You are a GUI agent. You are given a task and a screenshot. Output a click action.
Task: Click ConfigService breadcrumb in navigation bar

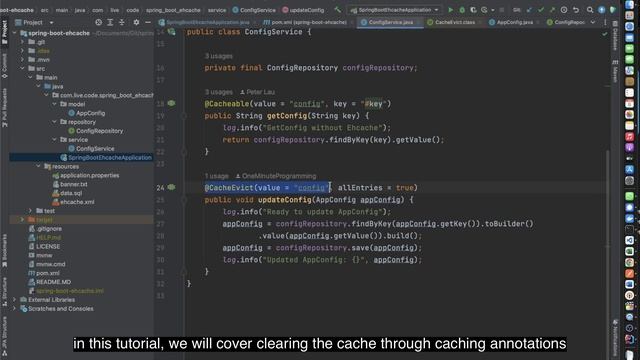coord(254,10)
